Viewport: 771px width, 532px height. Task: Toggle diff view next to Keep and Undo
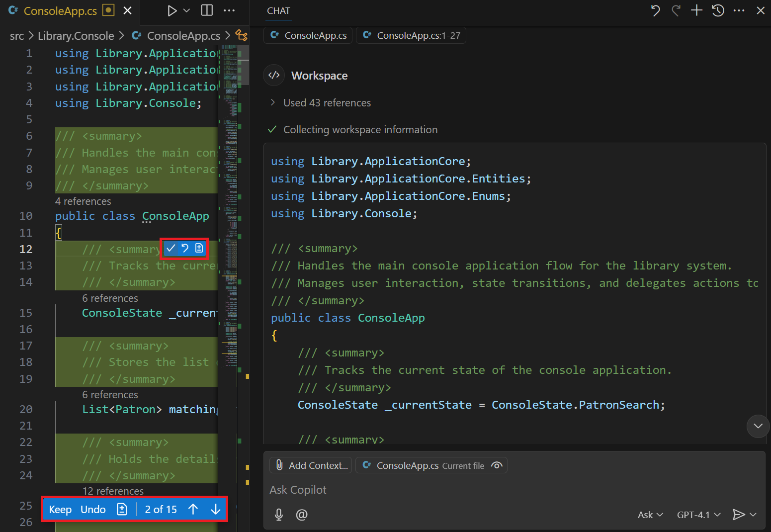[x=122, y=509]
